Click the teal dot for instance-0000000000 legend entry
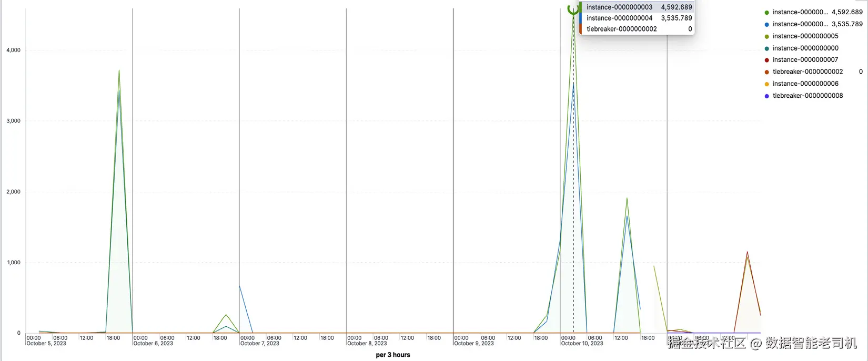The width and height of the screenshot is (868, 361). pyautogui.click(x=766, y=48)
